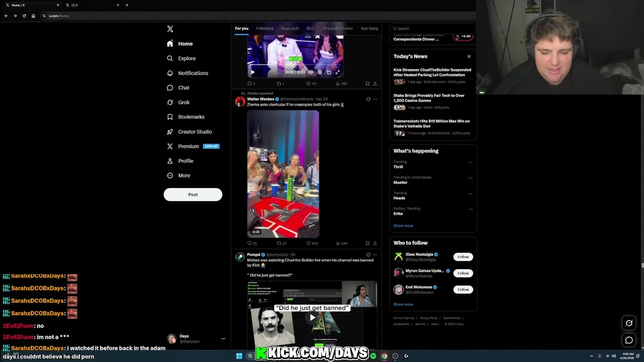Open the floating Grok button

(629, 323)
